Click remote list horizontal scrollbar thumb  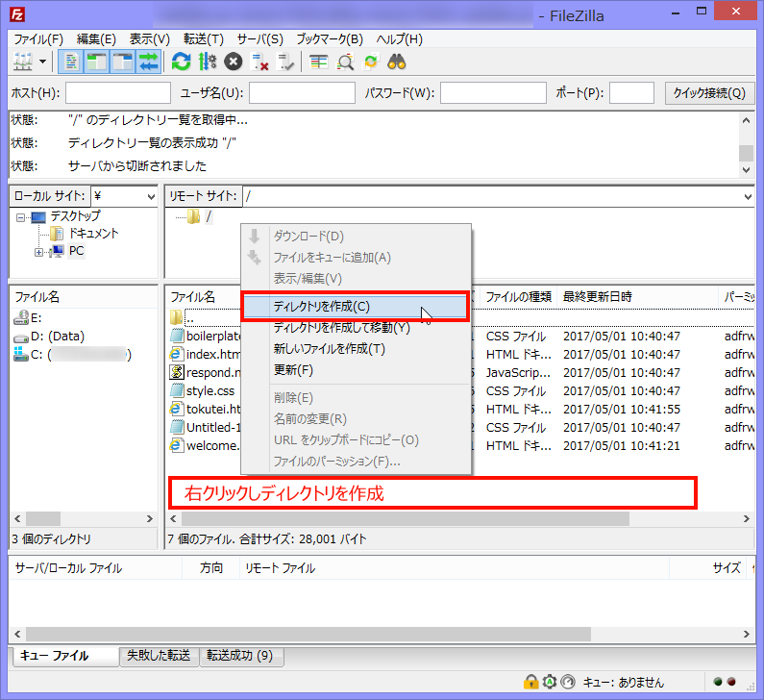pos(406,518)
